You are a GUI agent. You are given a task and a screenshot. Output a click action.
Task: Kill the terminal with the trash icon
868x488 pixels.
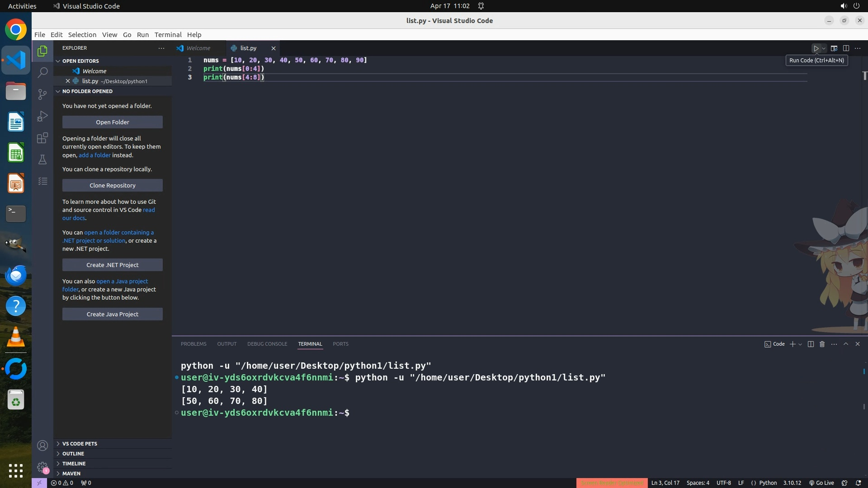click(x=822, y=344)
